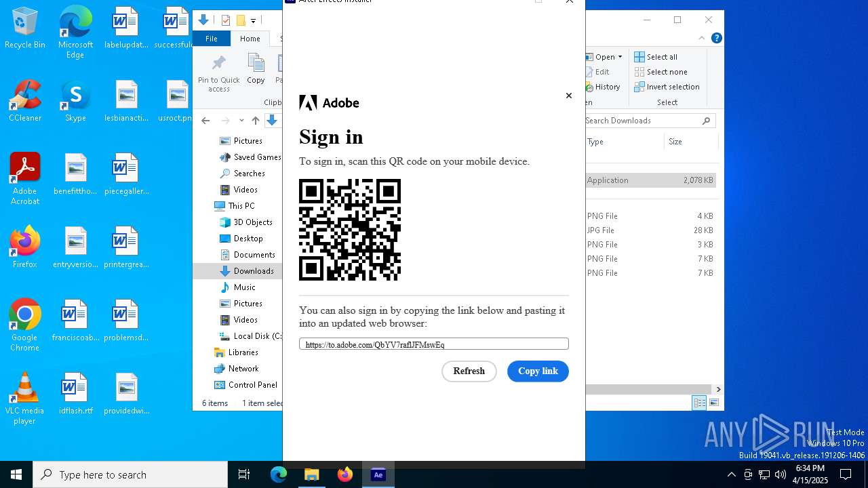Click After Effects taskbar icon
Image resolution: width=868 pixels, height=488 pixels.
point(378,474)
